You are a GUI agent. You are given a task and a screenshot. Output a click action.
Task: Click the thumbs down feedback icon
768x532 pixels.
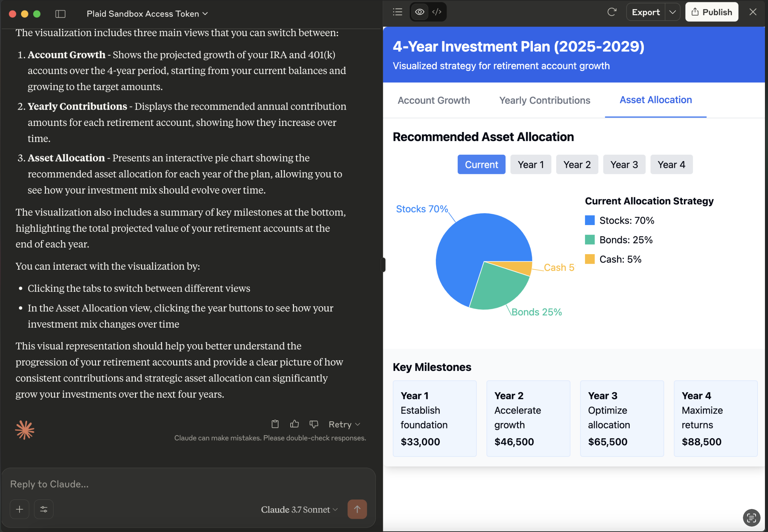pos(314,424)
